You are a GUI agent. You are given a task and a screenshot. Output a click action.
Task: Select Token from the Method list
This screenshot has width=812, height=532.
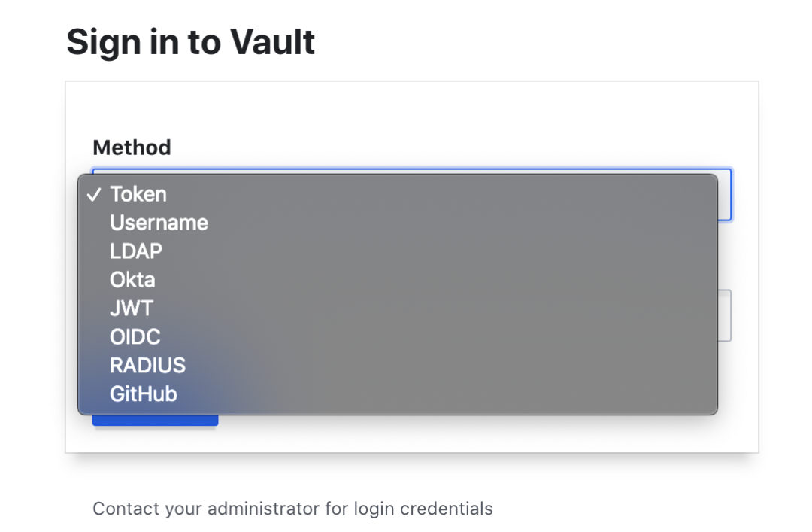[397, 194]
